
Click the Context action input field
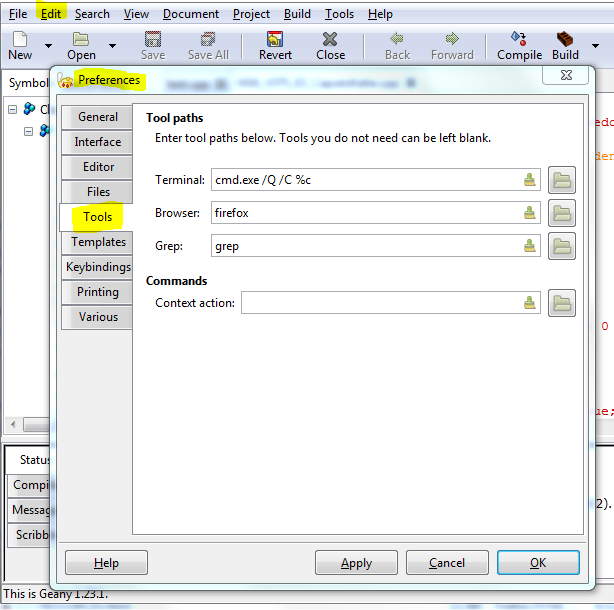coord(380,303)
